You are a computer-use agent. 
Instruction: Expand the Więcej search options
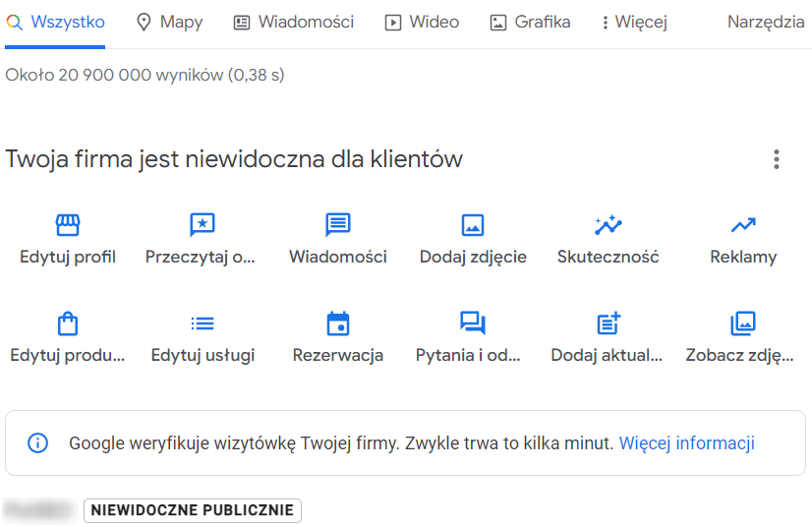coord(634,23)
